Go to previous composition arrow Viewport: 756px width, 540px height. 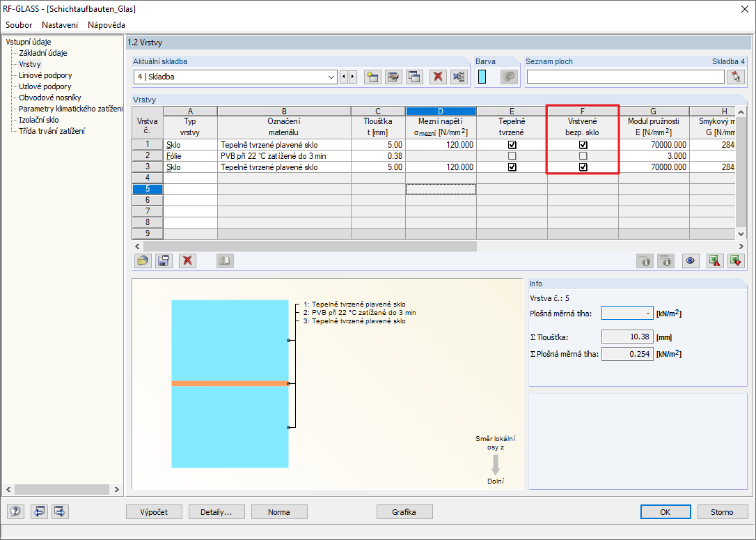point(344,77)
